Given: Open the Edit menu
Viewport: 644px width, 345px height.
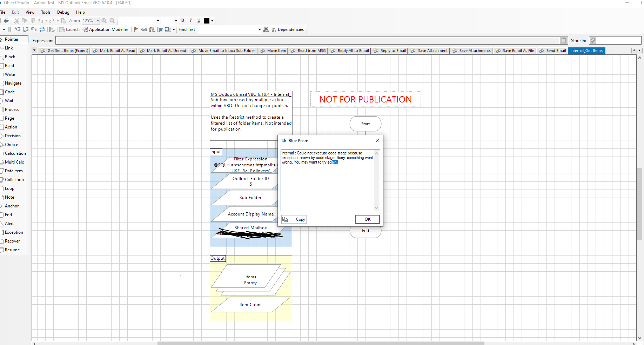Looking at the screenshot, I should click(x=15, y=12).
